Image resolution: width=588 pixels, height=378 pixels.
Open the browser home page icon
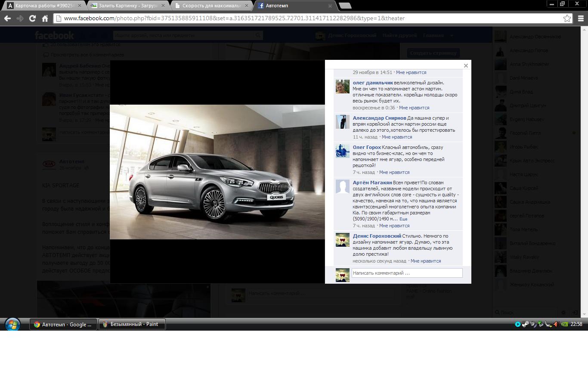tap(45, 18)
